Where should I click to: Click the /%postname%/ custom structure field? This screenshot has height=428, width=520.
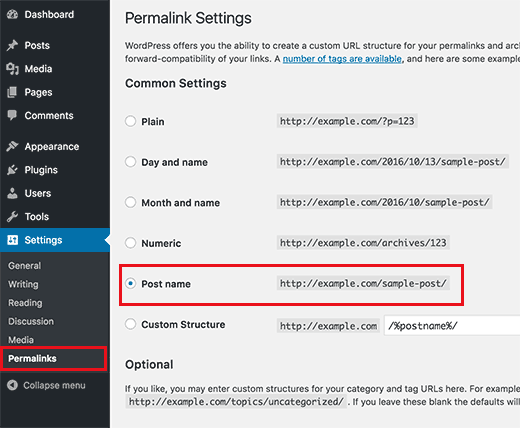pyautogui.click(x=452, y=325)
